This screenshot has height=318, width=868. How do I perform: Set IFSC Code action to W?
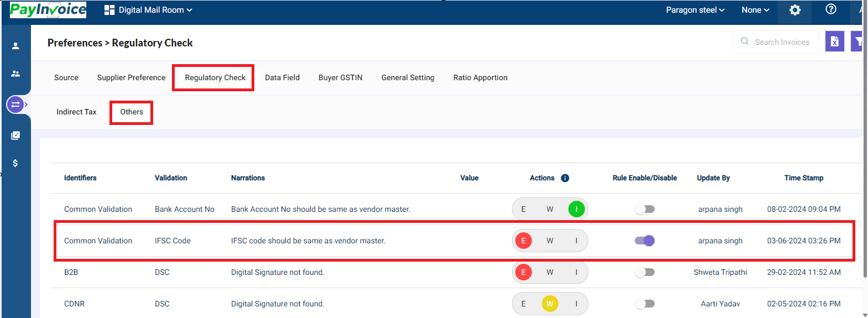tap(550, 241)
